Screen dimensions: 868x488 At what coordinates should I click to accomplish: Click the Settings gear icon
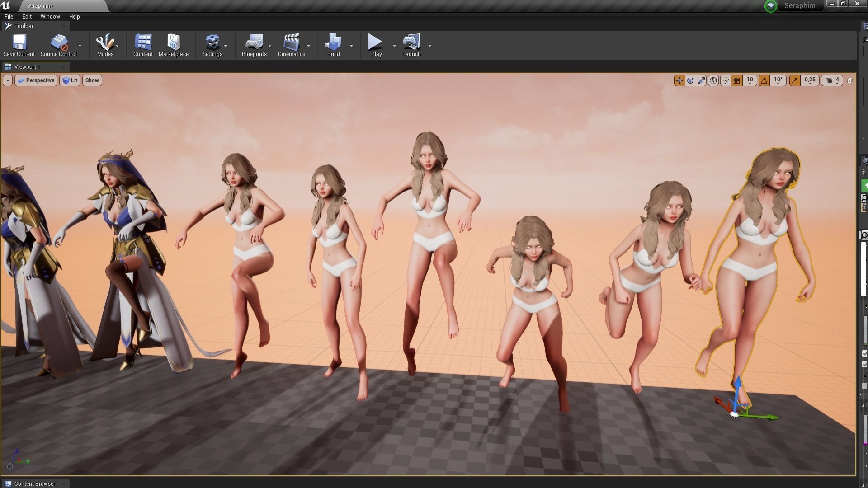[212, 42]
